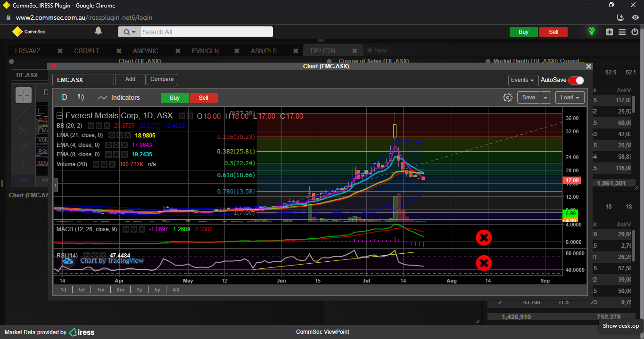Viewport: 644px width, 339px height.
Task: Expand the side panel arrow on chart's left edge
Action: tap(55, 186)
